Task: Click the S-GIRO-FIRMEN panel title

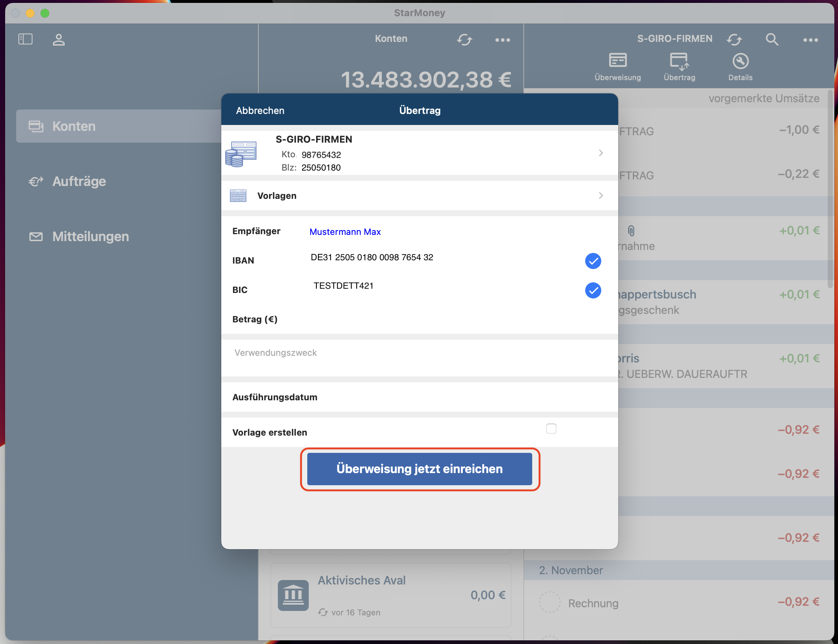Action: point(674,39)
